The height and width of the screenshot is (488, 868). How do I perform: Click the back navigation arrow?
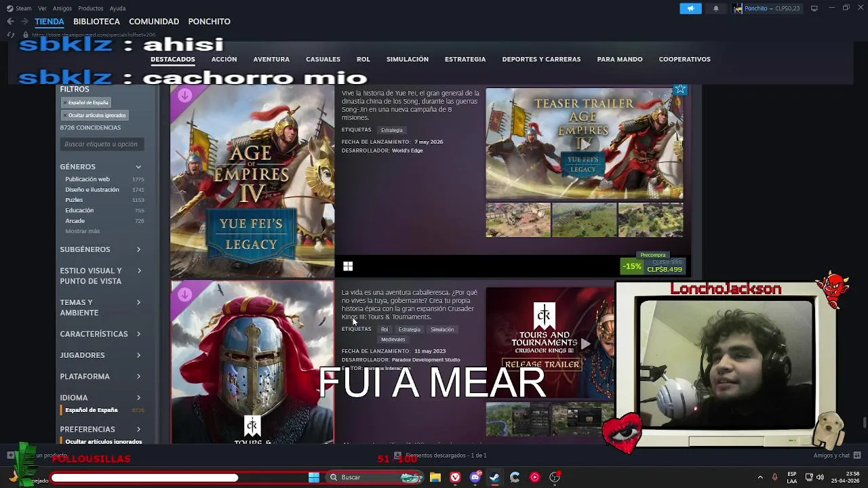(x=10, y=22)
